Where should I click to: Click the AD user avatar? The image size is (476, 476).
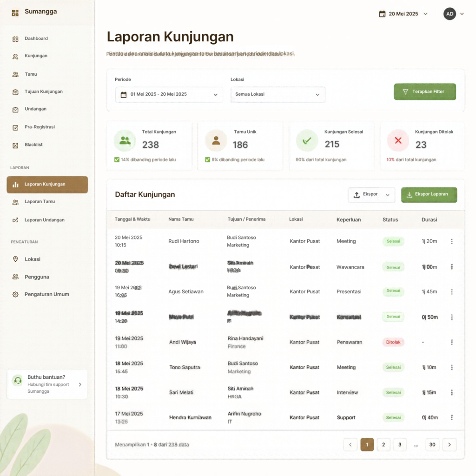click(450, 14)
